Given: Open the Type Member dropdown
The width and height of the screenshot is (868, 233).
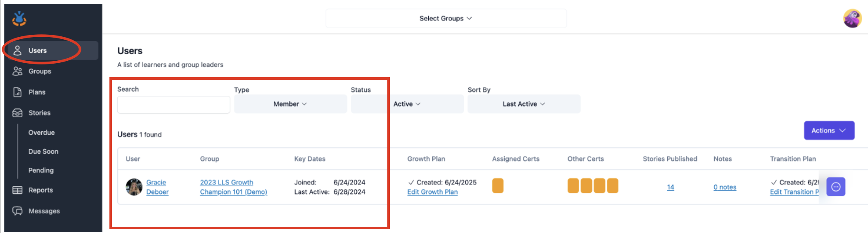Looking at the screenshot, I should tap(290, 104).
